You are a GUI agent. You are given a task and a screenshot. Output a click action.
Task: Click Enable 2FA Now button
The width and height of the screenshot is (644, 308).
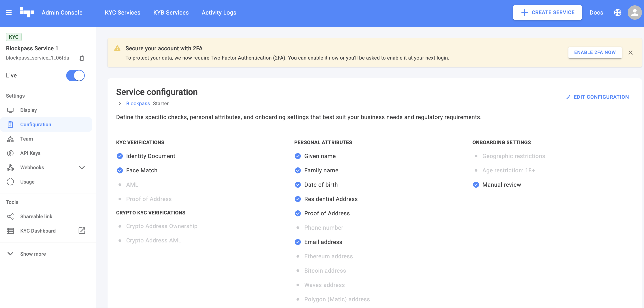595,53
